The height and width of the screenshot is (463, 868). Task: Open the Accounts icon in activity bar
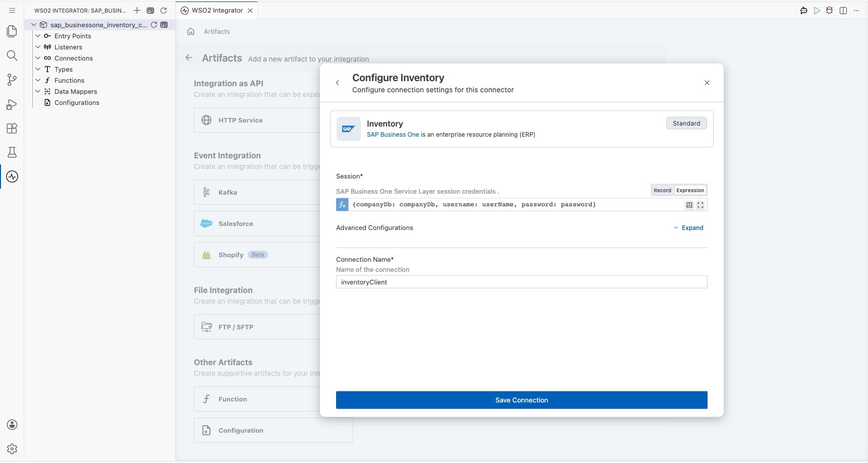12,425
